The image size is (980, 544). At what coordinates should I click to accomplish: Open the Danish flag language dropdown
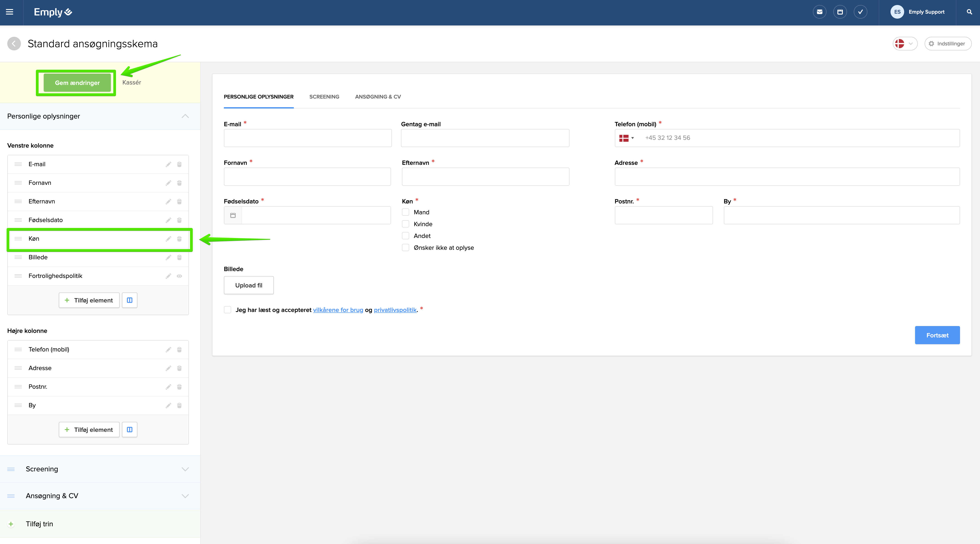[x=905, y=44]
